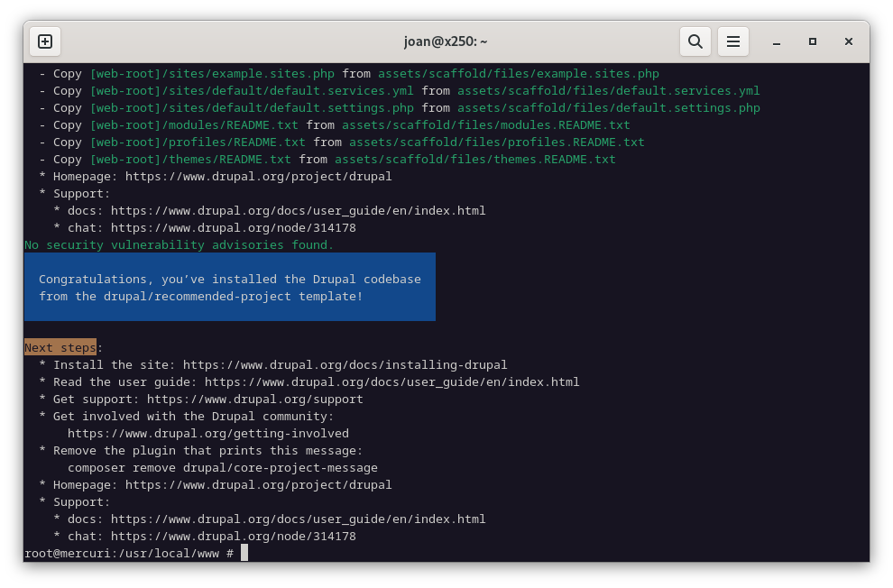Minimize the terminal window
The height and width of the screenshot is (588, 893).
point(777,41)
